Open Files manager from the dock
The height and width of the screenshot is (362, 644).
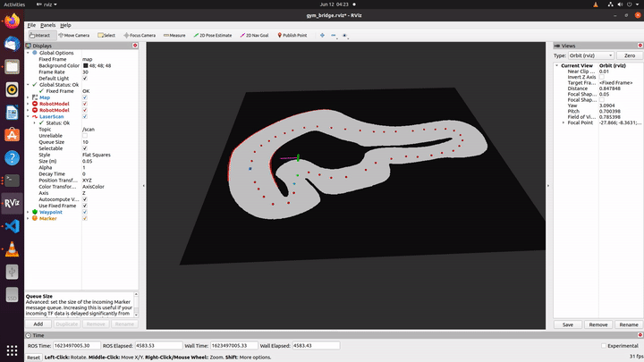12,66
